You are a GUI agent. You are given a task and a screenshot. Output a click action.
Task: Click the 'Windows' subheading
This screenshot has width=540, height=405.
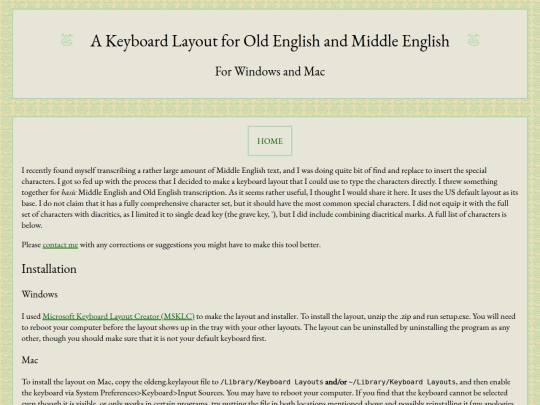tap(40, 294)
